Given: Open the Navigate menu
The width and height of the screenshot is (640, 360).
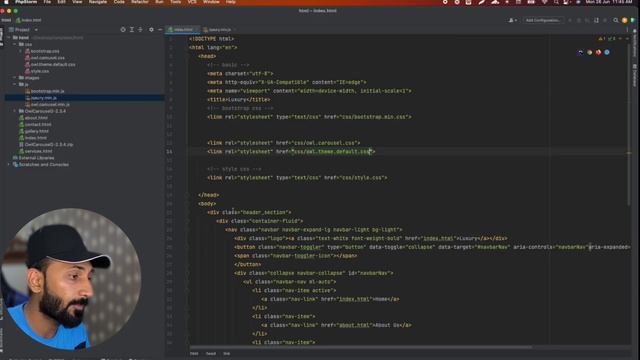Looking at the screenshot, I should (x=98, y=2).
